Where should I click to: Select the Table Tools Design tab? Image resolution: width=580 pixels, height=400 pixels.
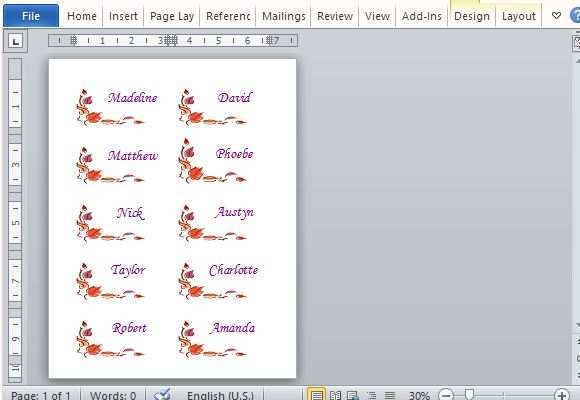coord(472,16)
